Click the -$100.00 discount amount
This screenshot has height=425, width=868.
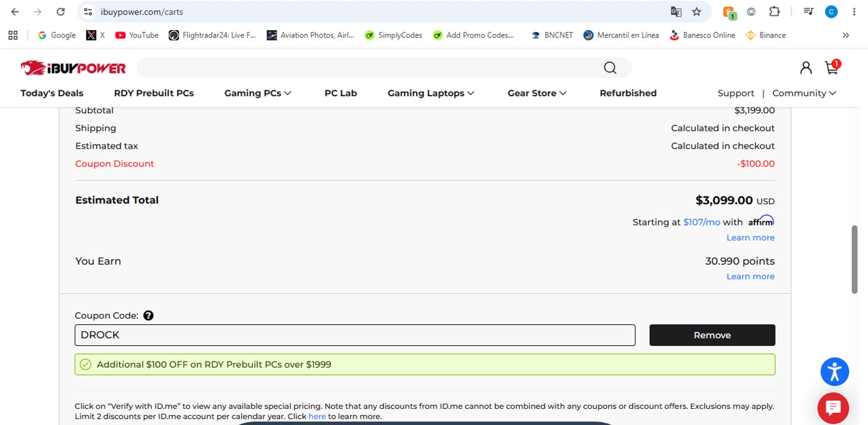(756, 164)
